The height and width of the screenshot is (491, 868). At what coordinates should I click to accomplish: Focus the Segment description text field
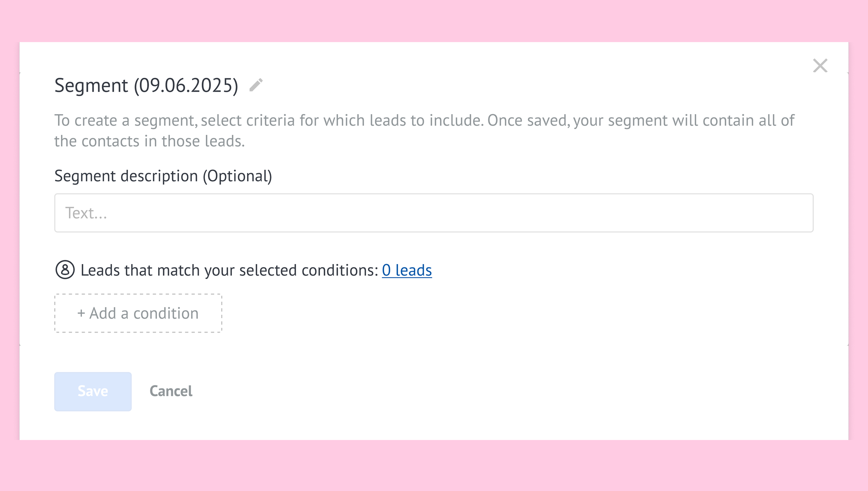434,213
